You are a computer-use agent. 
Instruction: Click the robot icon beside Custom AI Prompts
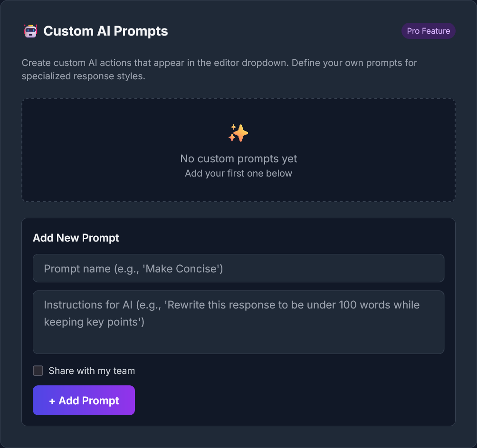pos(30,31)
